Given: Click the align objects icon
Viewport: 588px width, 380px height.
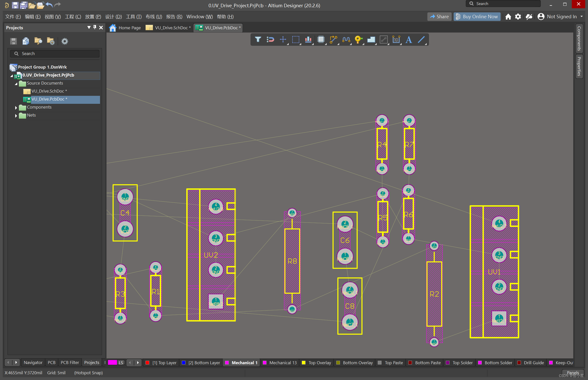Looking at the screenshot, I should [308, 40].
